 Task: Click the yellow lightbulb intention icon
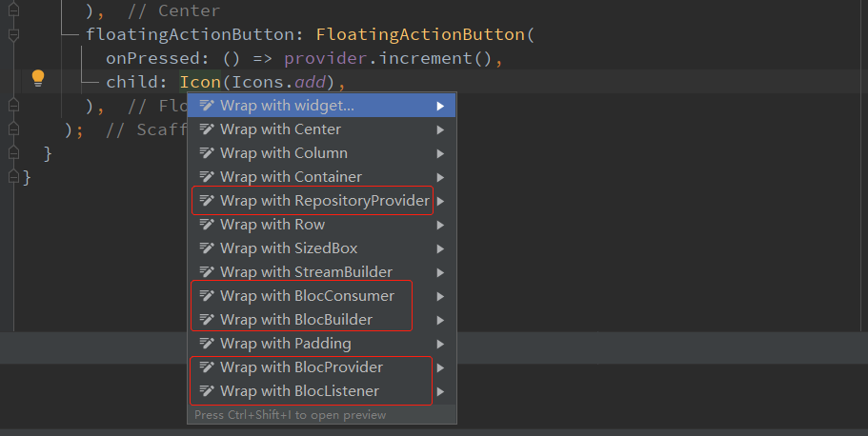click(38, 78)
